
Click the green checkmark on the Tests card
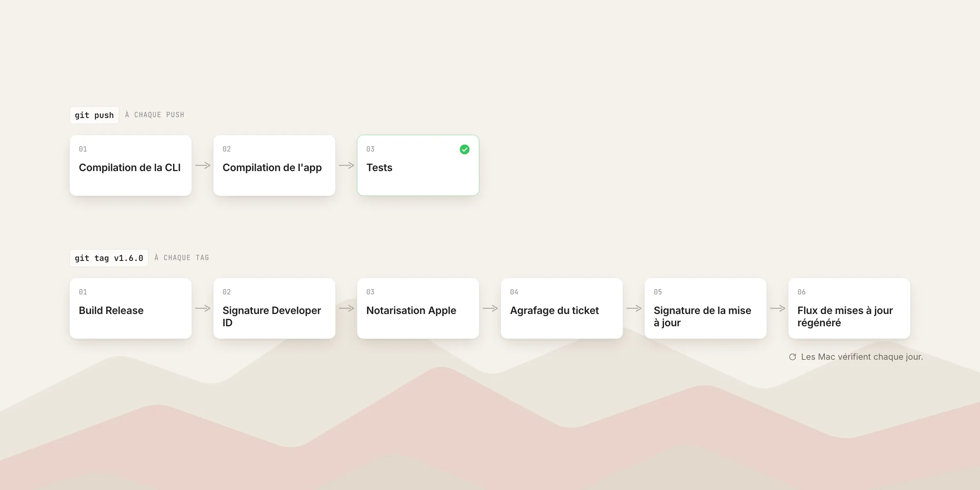[465, 149]
